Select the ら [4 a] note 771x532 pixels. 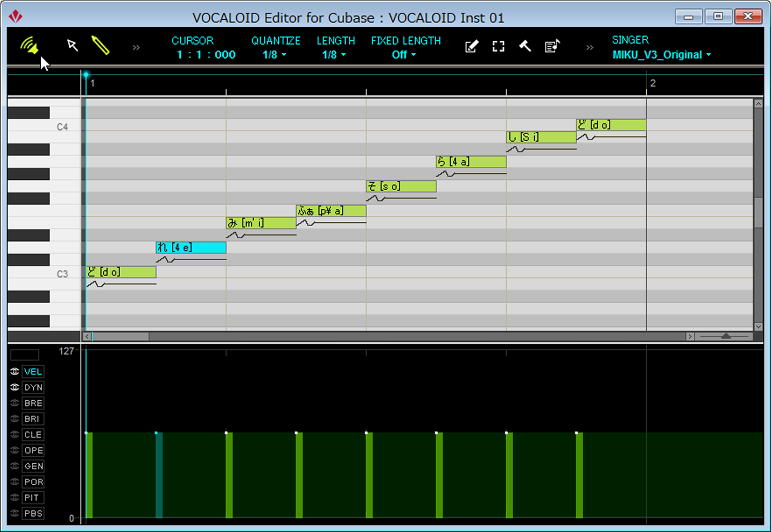coord(471,162)
